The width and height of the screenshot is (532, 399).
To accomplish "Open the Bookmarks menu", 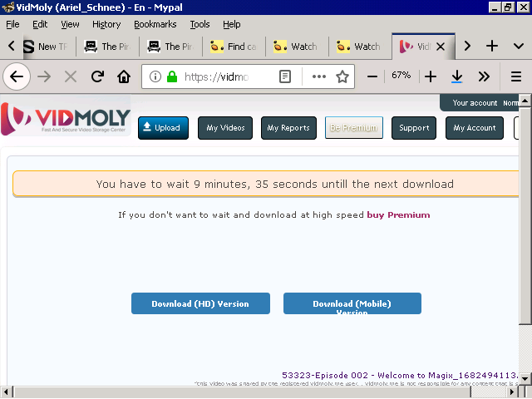I will [155, 24].
